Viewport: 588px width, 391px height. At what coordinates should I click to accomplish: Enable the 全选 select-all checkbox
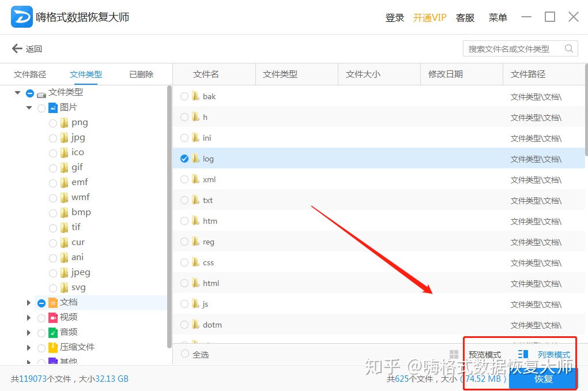(x=184, y=354)
